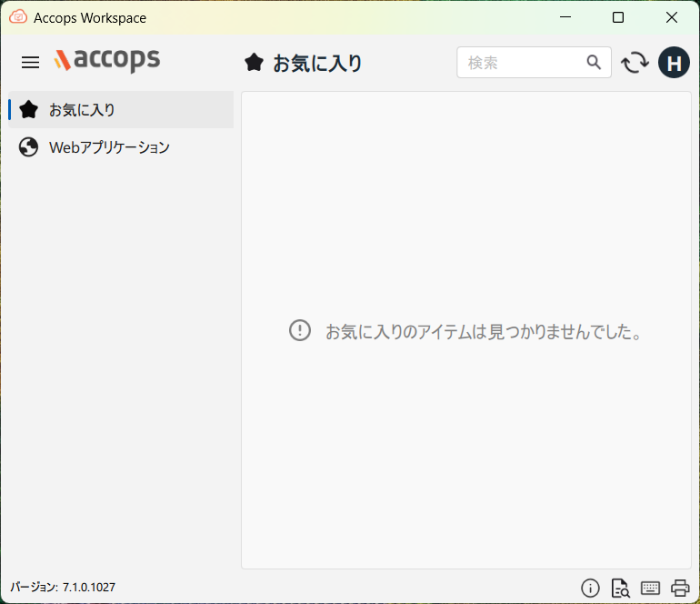Close the Accops Workspace window
The height and width of the screenshot is (604, 700).
[x=672, y=17]
